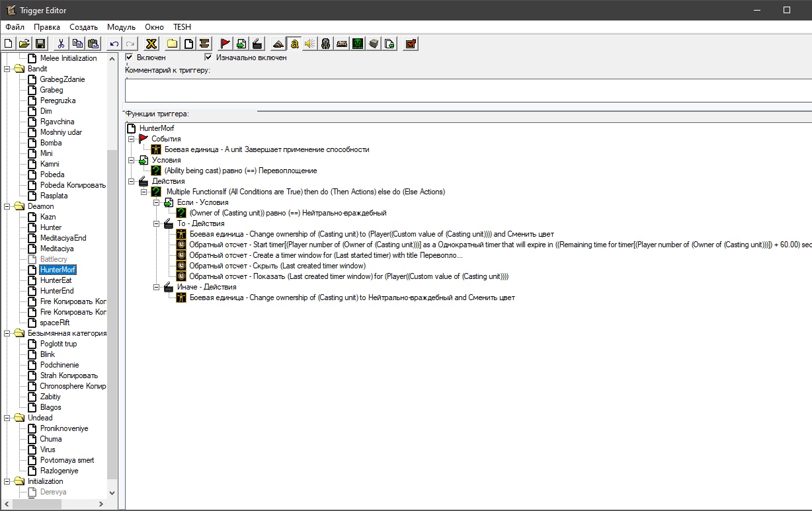Collapse the Multiple Functions If block
This screenshot has height=511, width=812.
click(x=144, y=192)
